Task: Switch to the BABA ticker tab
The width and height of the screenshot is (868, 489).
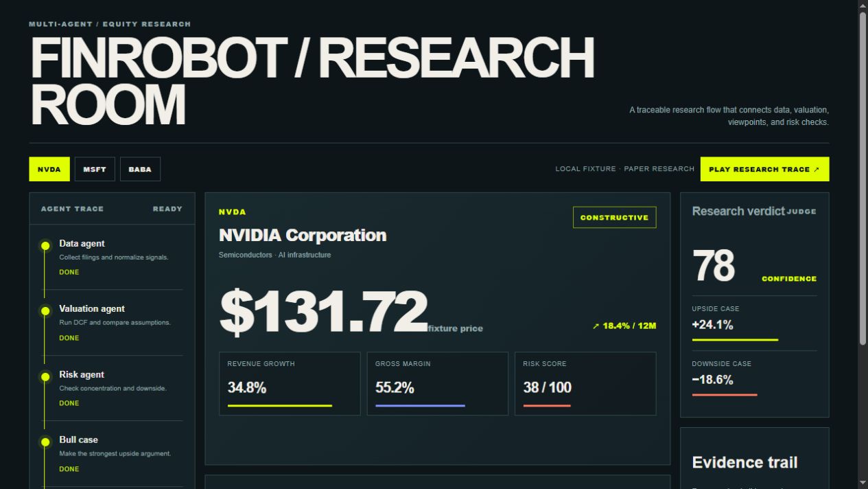Action: tap(140, 169)
